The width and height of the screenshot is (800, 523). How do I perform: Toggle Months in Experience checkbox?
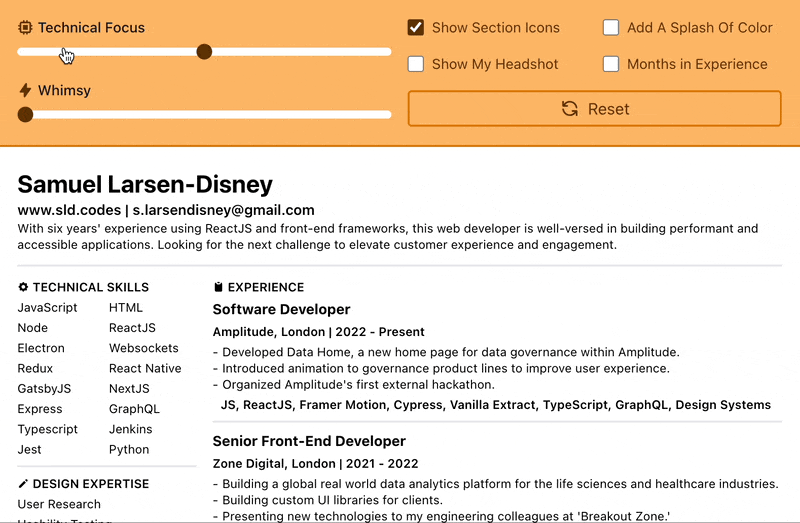point(611,64)
